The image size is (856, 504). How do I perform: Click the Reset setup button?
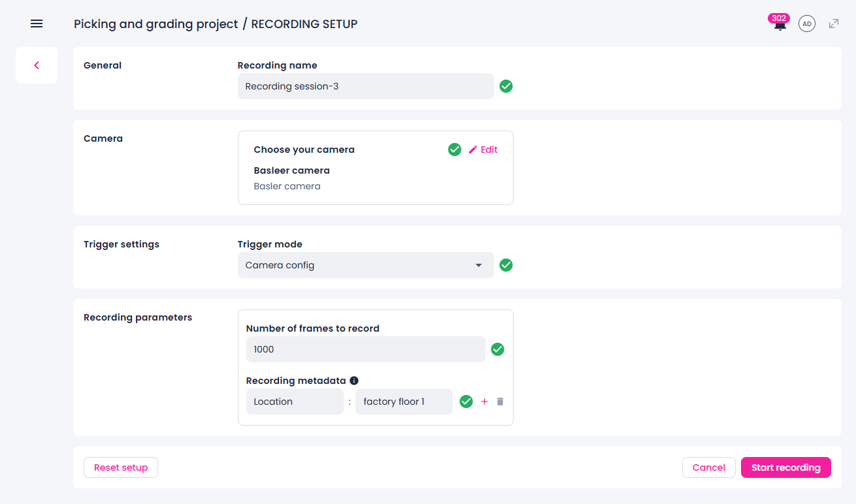pos(121,467)
